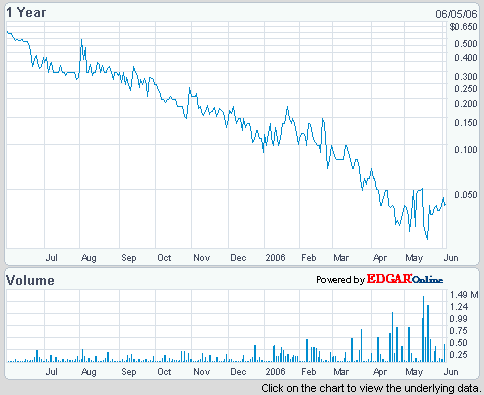Viewport: 484px width, 395px height.
Task: Click the Mar label under price chart
Action: [341, 258]
